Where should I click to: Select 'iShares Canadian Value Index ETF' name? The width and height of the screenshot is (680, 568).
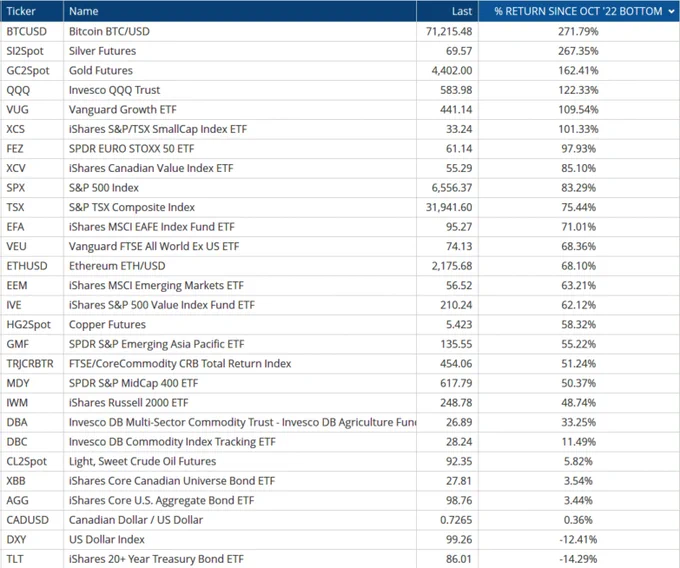151,168
